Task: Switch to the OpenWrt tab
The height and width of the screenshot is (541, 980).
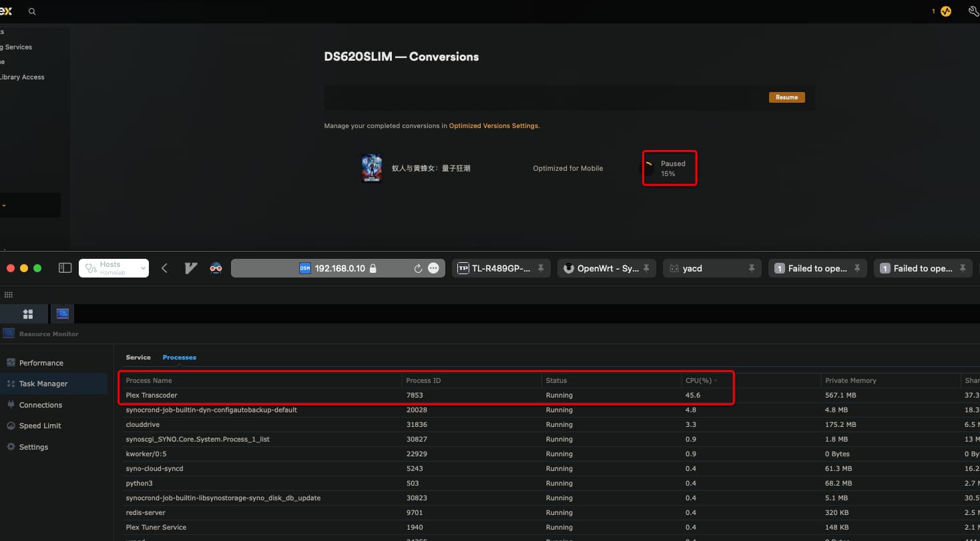Action: (606, 268)
